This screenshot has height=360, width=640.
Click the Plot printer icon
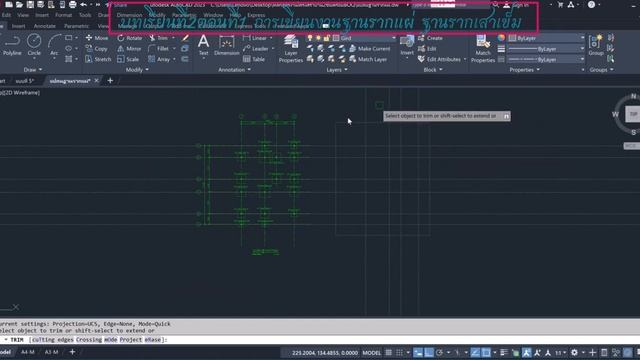(x=72, y=4)
